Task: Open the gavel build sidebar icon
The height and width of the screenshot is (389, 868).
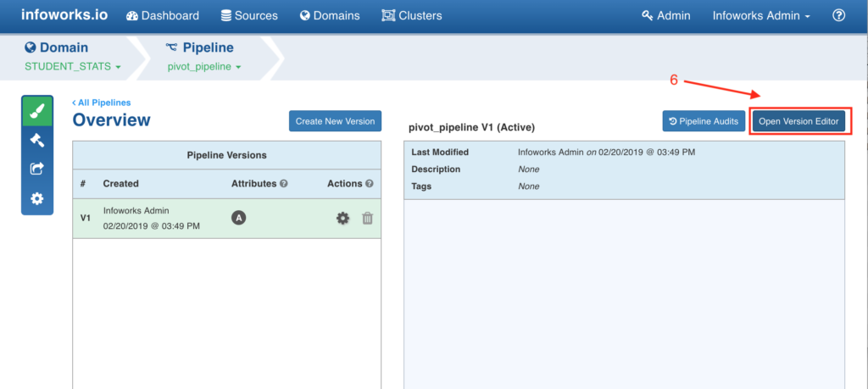Action: click(x=37, y=141)
